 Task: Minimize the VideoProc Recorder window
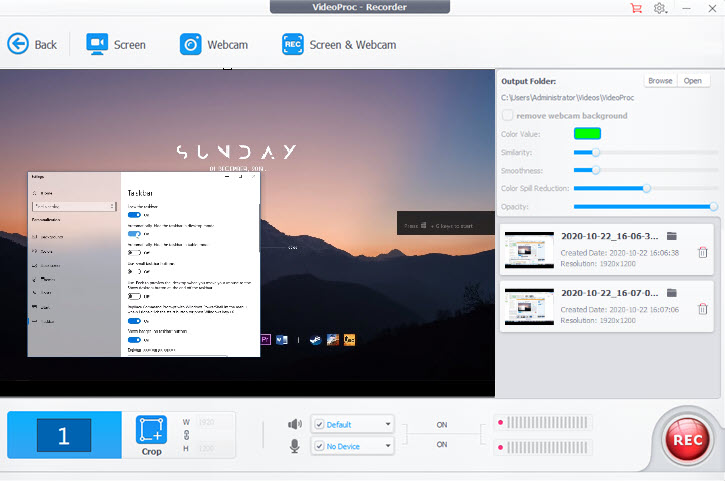[x=686, y=8]
